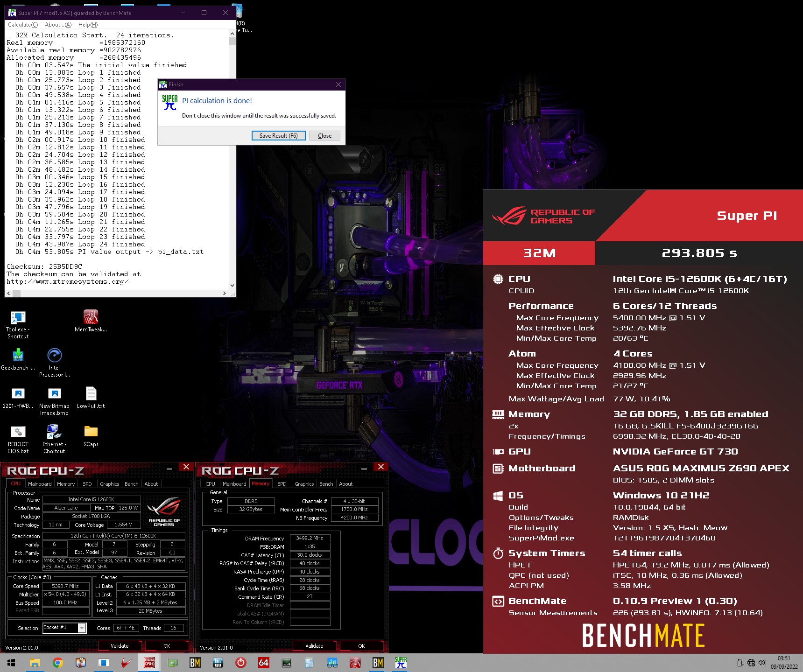Image resolution: width=803 pixels, height=672 pixels.
Task: Close the Finish dialog with X
Action: tap(338, 84)
